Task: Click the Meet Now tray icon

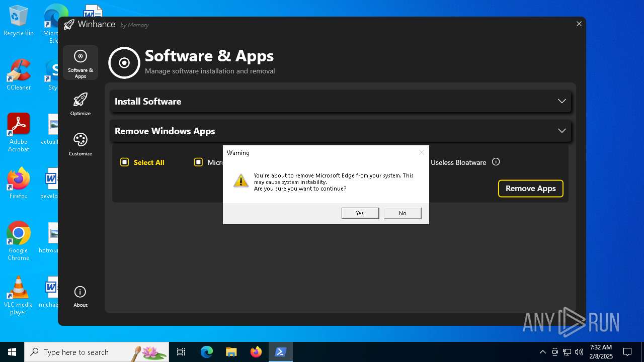Action: (x=555, y=352)
